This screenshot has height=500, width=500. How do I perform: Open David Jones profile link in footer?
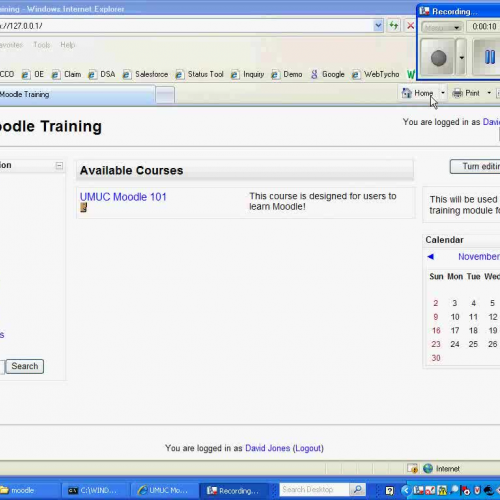coord(267,448)
